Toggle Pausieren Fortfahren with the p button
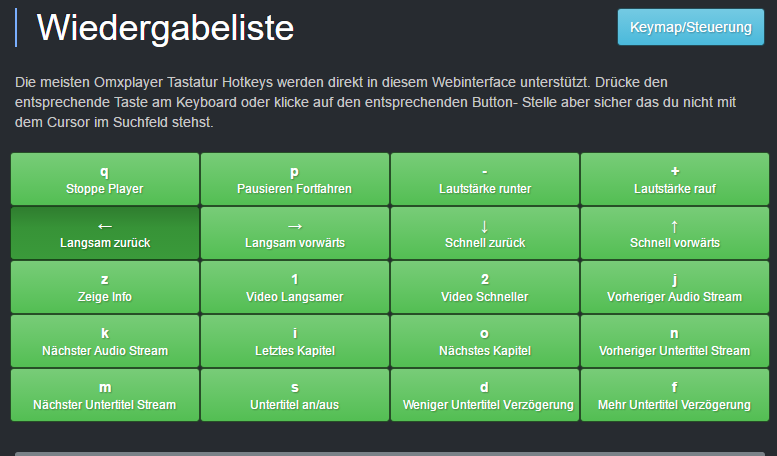The height and width of the screenshot is (456, 777). (x=295, y=179)
